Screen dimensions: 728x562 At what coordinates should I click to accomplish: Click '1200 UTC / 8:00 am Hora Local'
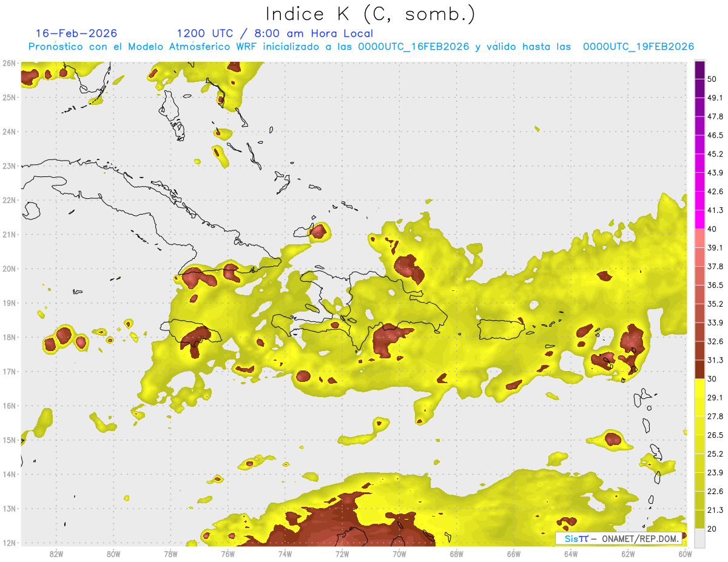[x=275, y=33]
